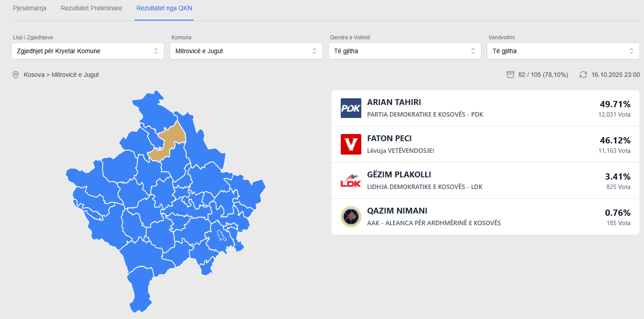Expand the Komuna dropdown
This screenshot has width=644, height=319.
pyautogui.click(x=246, y=51)
